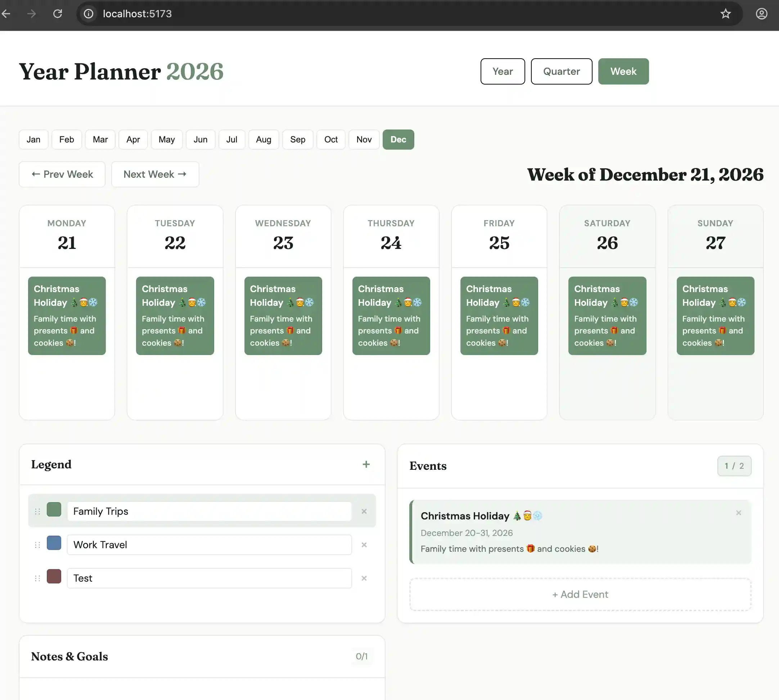Grab drag handle beside Family Trips
The height and width of the screenshot is (700, 779).
(37, 511)
